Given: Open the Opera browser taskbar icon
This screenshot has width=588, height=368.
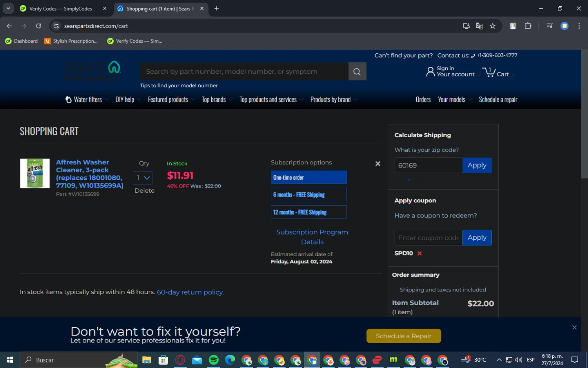Looking at the screenshot, I should pyautogui.click(x=180, y=360).
